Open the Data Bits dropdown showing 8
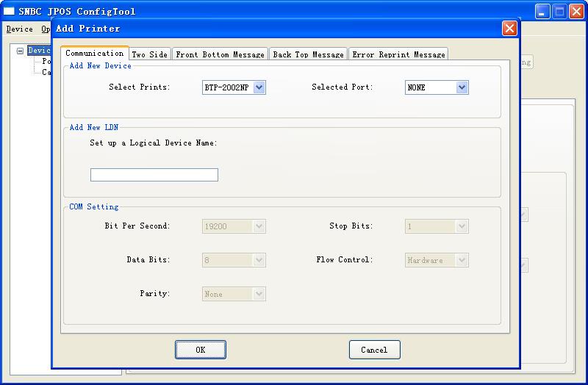This screenshot has width=588, height=385. coord(234,260)
